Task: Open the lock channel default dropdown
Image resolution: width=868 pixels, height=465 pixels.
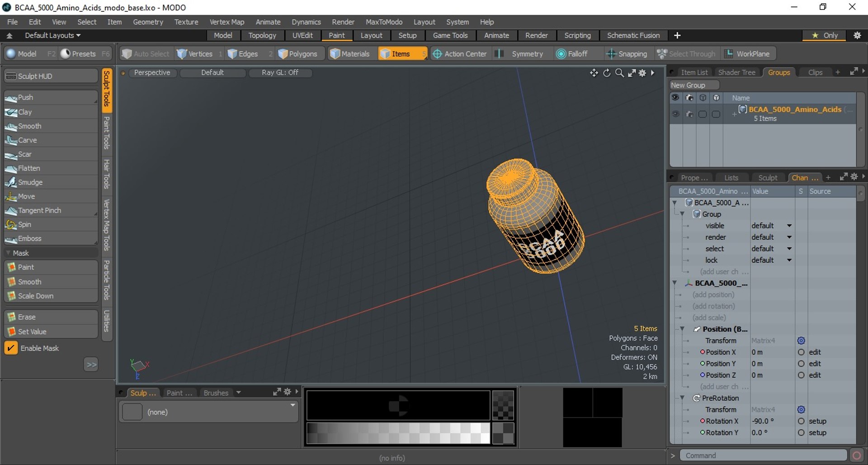Action: 771,260
